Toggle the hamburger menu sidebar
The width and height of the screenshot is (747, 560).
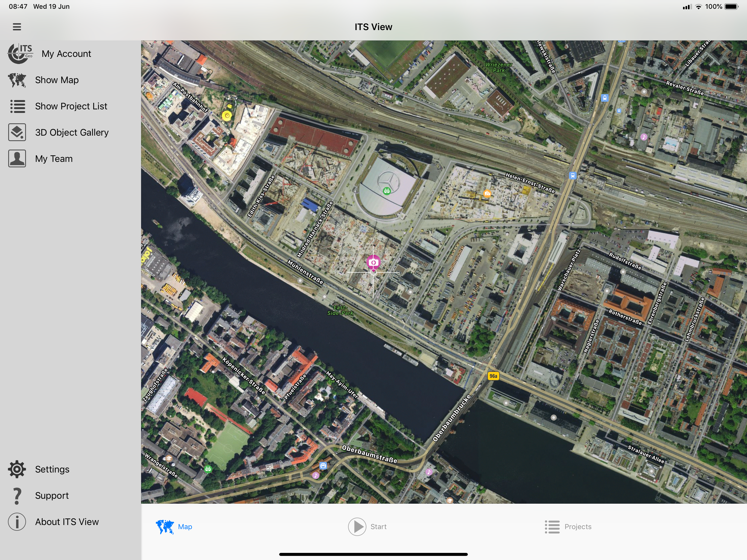click(x=17, y=27)
